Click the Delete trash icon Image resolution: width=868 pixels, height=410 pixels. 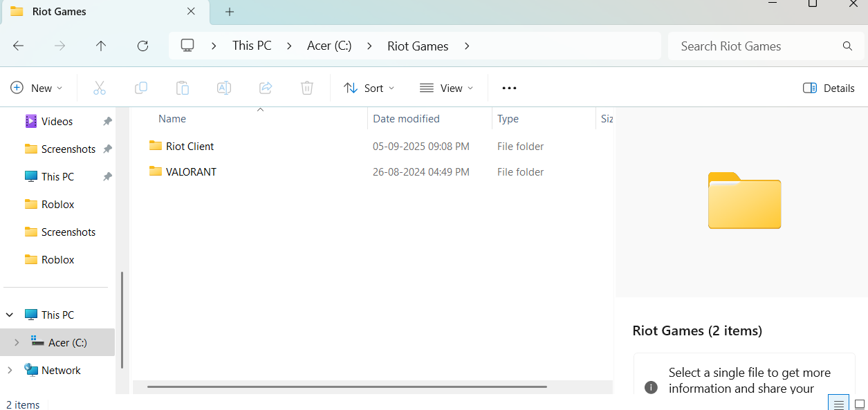point(307,88)
